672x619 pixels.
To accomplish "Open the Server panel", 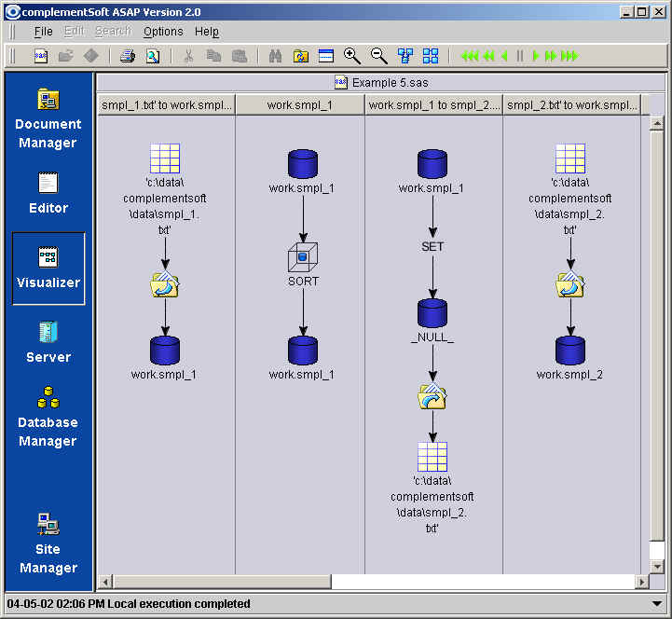I will pos(48,341).
